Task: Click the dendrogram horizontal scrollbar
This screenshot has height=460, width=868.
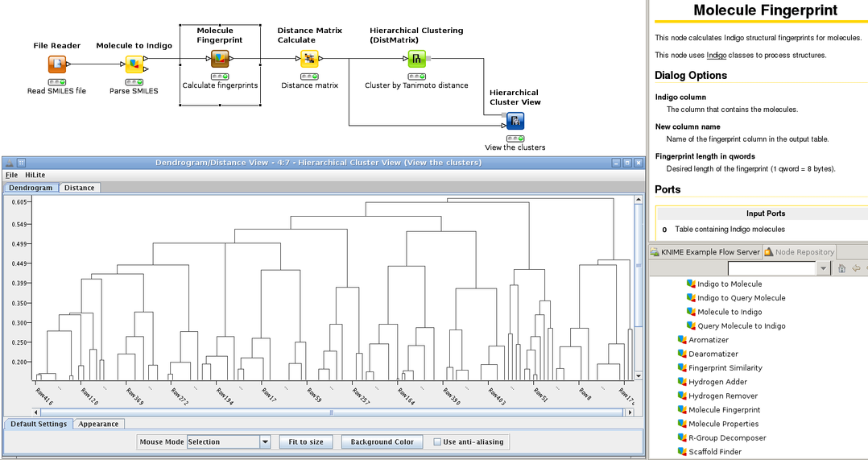Action: [330, 412]
